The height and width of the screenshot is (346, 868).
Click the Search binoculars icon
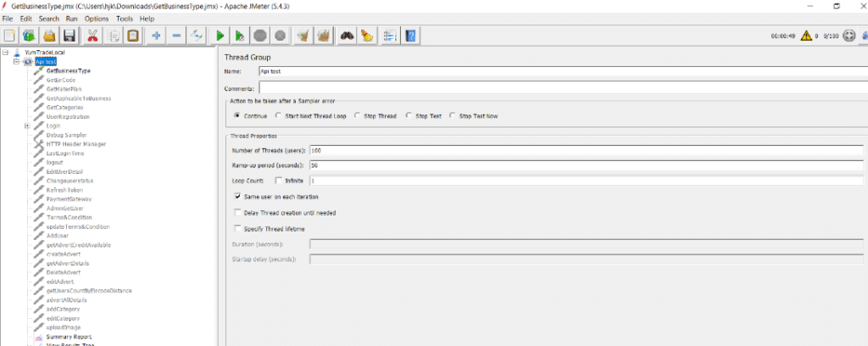point(347,36)
